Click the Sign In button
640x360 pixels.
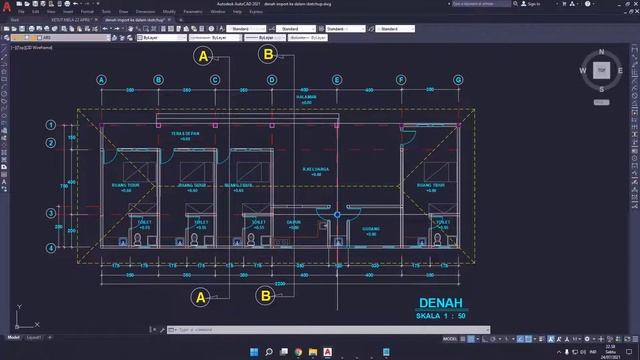tap(531, 4)
